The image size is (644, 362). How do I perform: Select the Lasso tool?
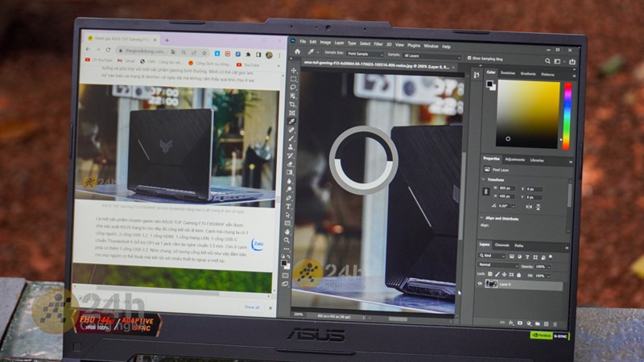(293, 88)
